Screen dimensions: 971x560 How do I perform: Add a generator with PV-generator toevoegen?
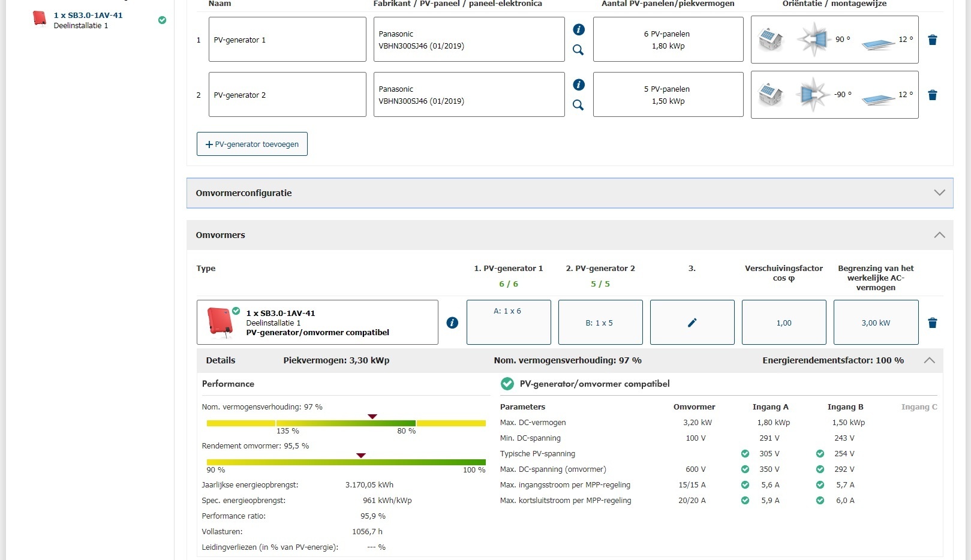point(252,144)
